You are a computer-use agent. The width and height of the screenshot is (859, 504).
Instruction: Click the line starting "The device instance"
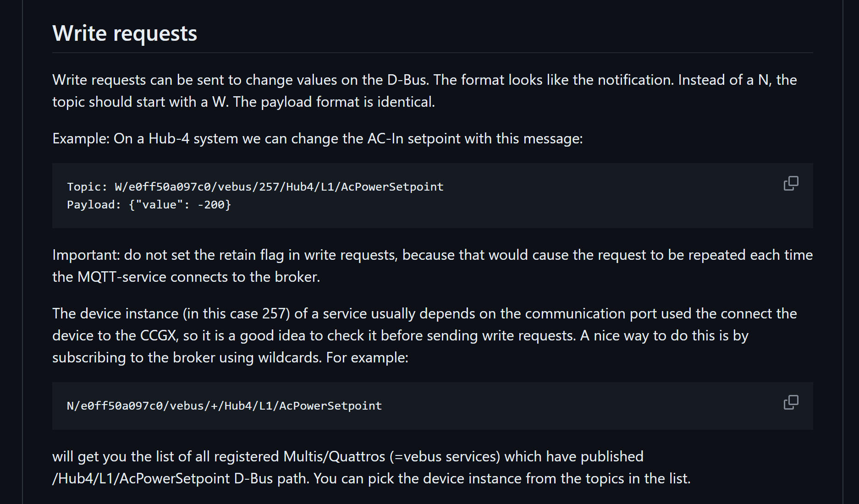click(424, 313)
